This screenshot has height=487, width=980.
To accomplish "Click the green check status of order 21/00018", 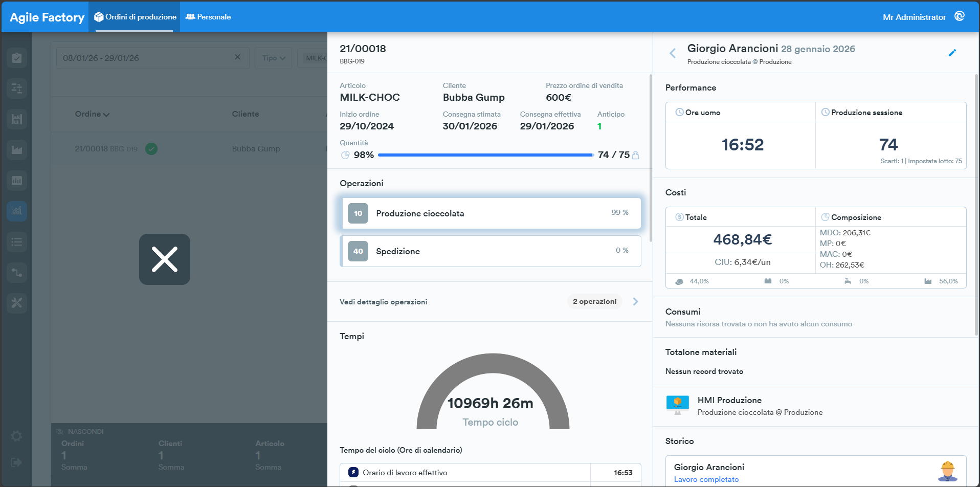I will (151, 149).
